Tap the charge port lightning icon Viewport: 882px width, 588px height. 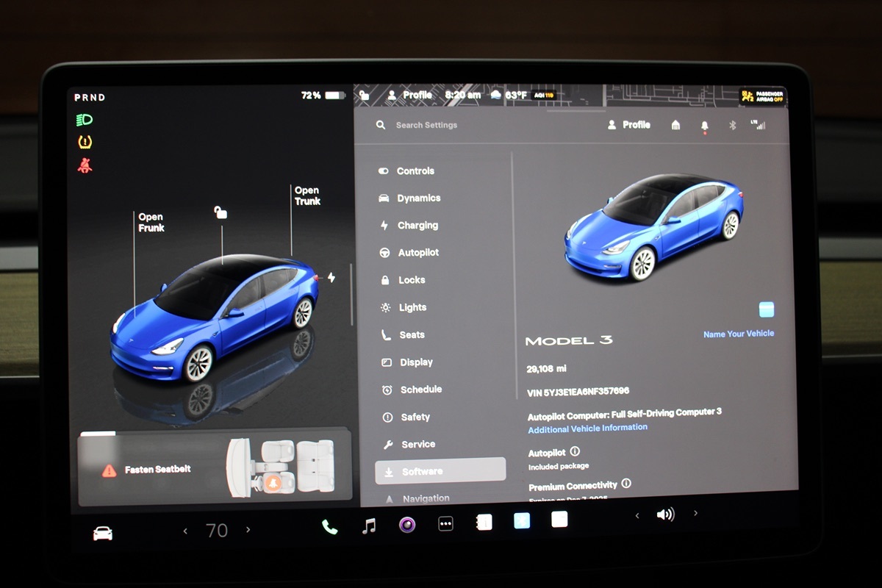pos(331,277)
